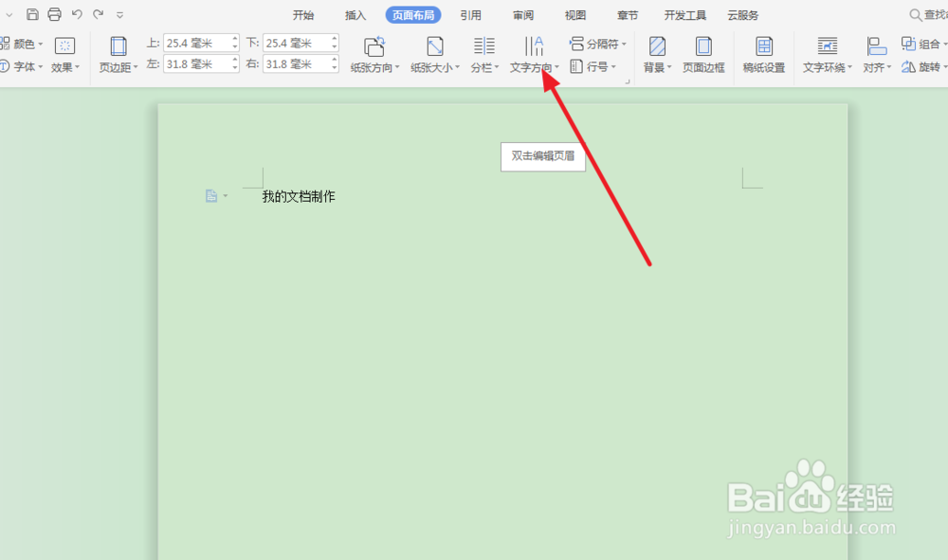The height and width of the screenshot is (560, 948).
Task: Click the 双击编辑页眉 header hint button
Action: point(542,155)
